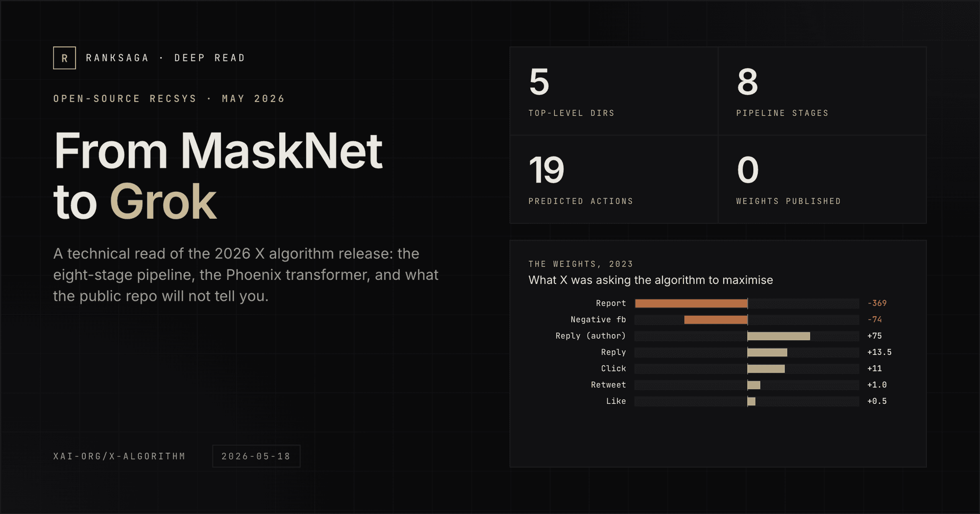Click the chart subtitle 'What X was asking'
Screen dimensions: 980x514
(651, 280)
